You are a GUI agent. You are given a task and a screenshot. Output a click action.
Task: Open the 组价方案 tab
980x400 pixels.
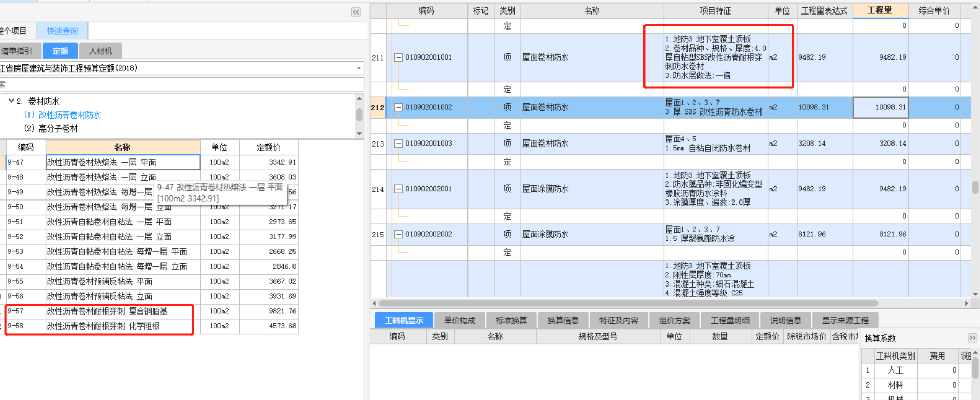(674, 320)
